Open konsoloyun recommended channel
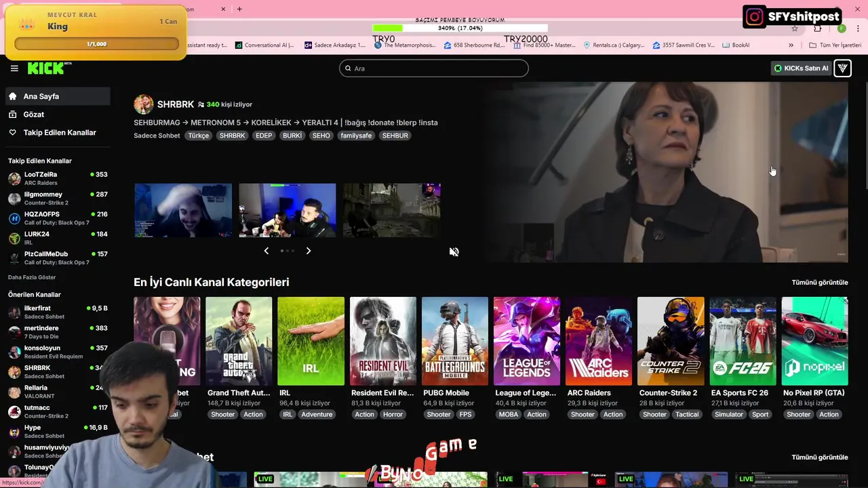 click(x=58, y=352)
